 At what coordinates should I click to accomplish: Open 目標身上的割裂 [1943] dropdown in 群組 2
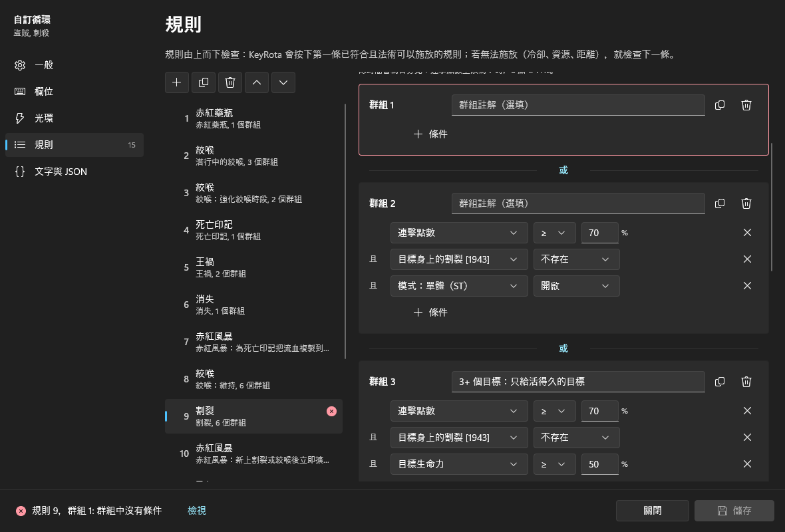(459, 259)
